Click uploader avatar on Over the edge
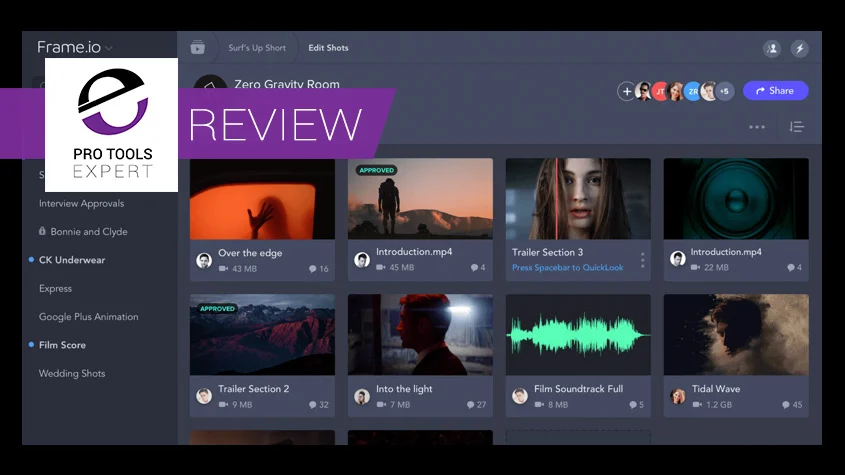Screen dimensions: 845x475 204,260
